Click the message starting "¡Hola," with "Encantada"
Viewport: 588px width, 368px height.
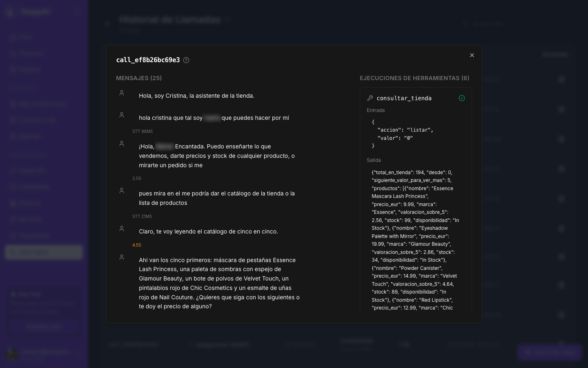pos(217,156)
